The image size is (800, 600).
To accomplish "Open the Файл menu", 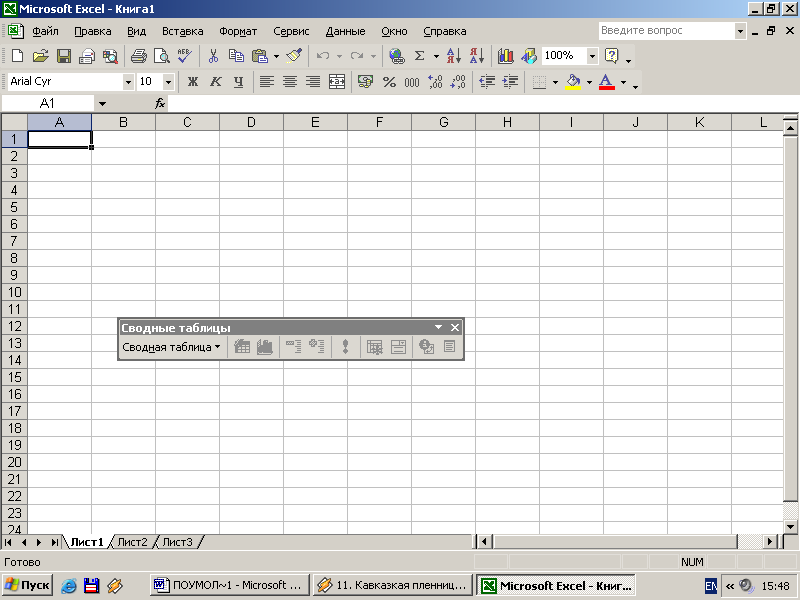I will pyautogui.click(x=45, y=31).
